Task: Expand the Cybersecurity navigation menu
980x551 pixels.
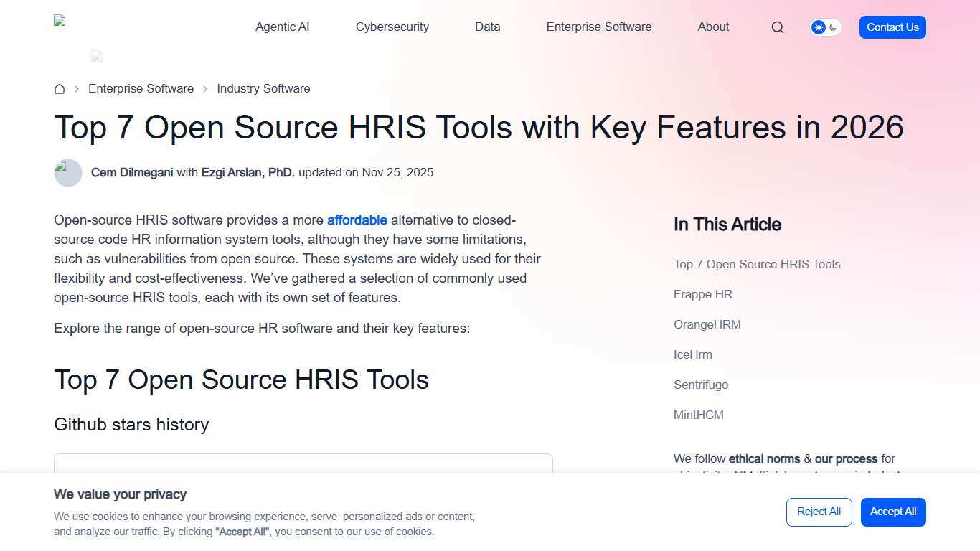Action: (x=392, y=27)
